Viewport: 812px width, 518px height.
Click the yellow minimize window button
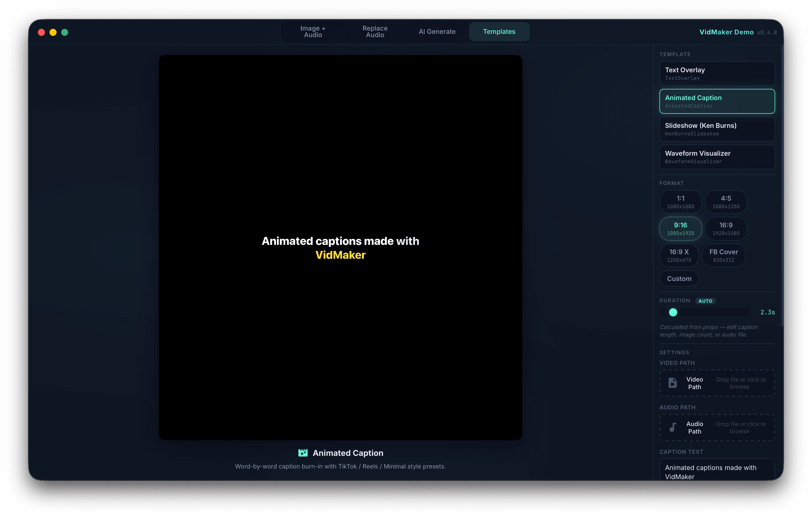53,32
